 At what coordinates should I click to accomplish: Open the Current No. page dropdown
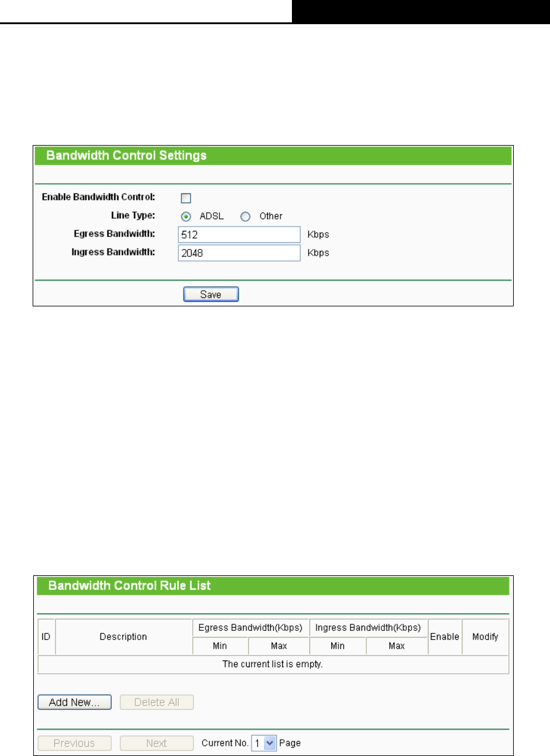coord(264,743)
